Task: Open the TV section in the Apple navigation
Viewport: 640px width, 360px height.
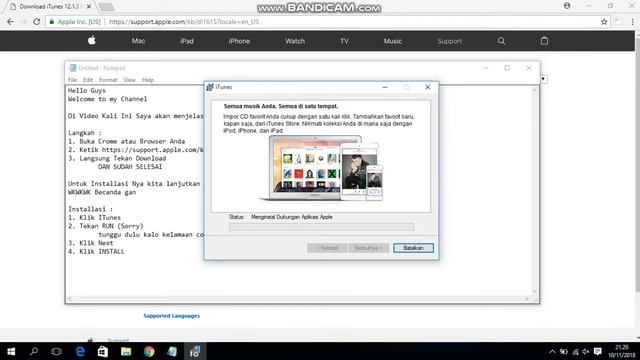Action: (344, 41)
